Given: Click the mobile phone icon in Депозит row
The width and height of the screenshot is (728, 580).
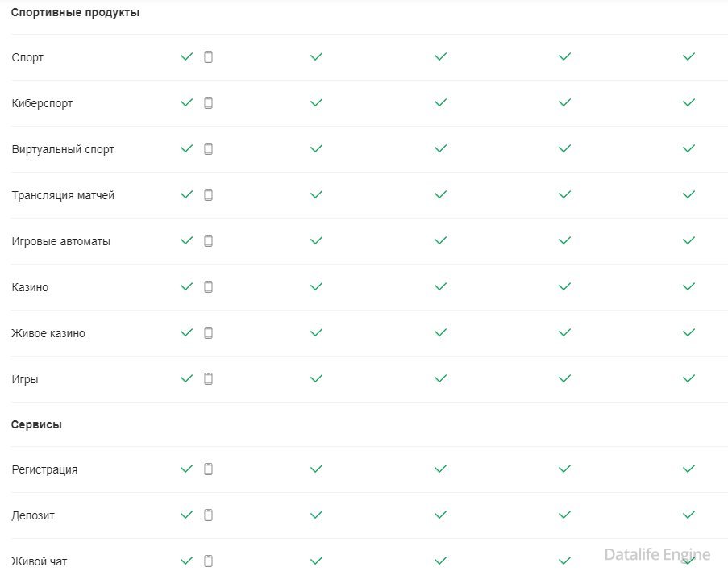Looking at the screenshot, I should (x=208, y=515).
